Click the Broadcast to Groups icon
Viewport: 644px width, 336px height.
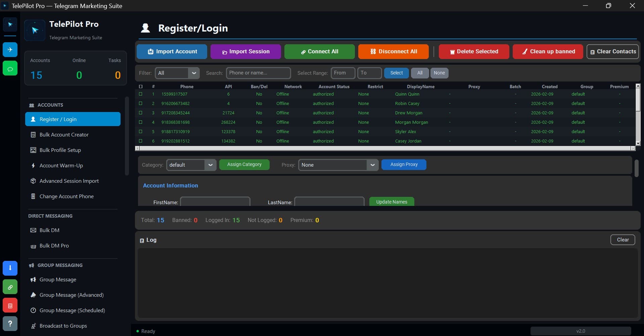pyautogui.click(x=33, y=326)
